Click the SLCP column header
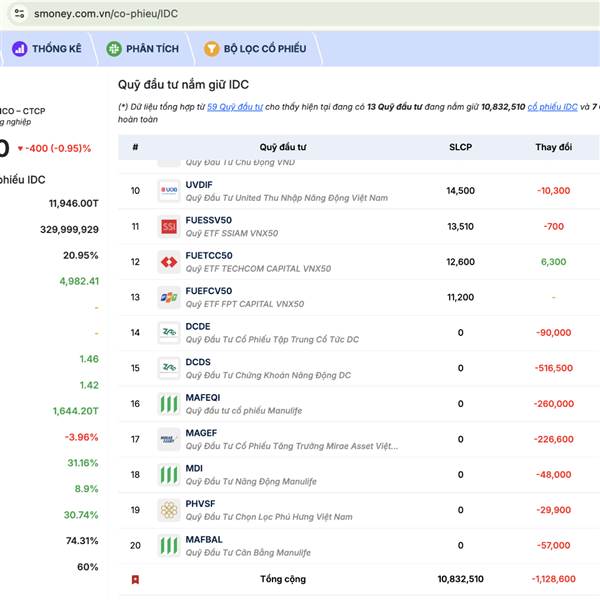The image size is (600, 600). tap(460, 147)
